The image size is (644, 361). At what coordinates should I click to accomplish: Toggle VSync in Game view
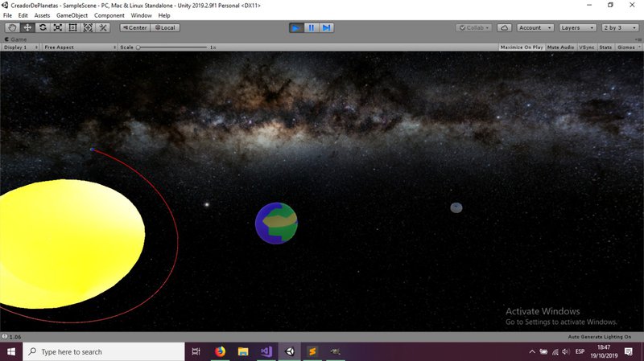[x=587, y=47]
